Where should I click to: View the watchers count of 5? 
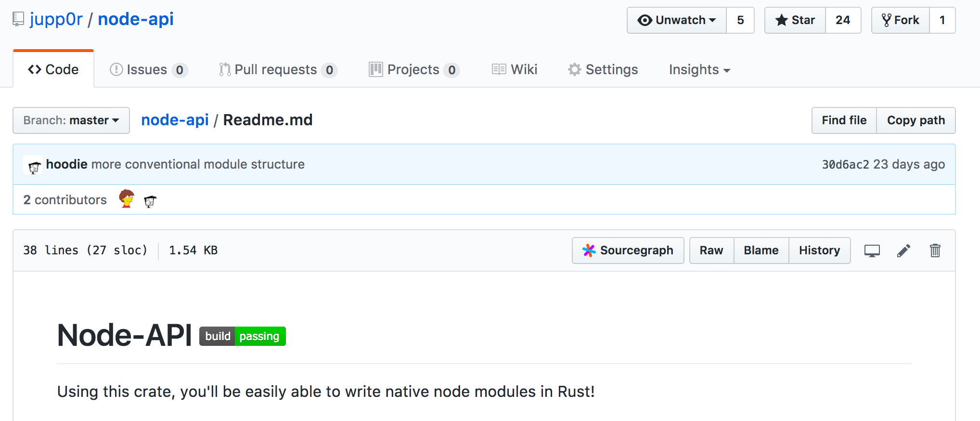pyautogui.click(x=740, y=20)
